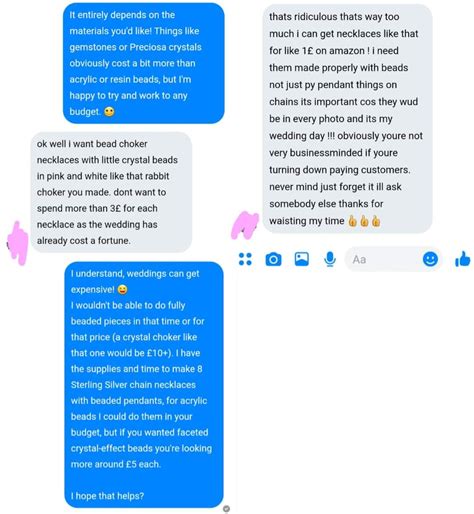
Task: Select the 'thats ridiculous thats way too much' message
Action: click(x=347, y=119)
